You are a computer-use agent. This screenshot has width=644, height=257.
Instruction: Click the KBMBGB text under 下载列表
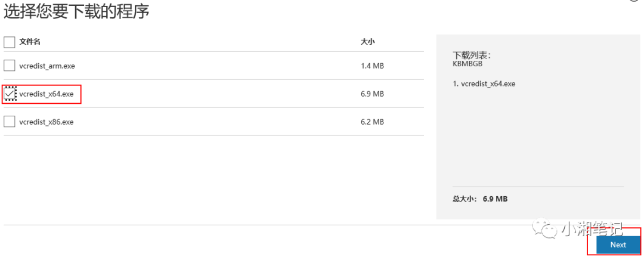467,64
